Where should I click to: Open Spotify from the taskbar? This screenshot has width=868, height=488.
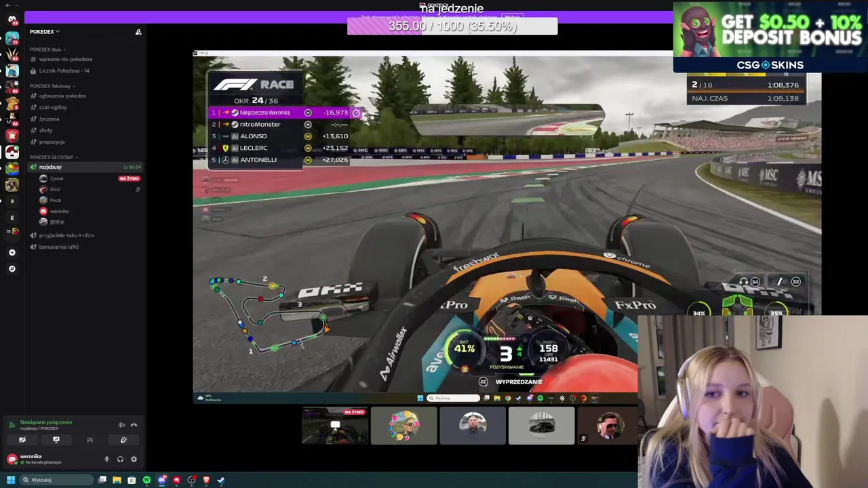(x=146, y=480)
